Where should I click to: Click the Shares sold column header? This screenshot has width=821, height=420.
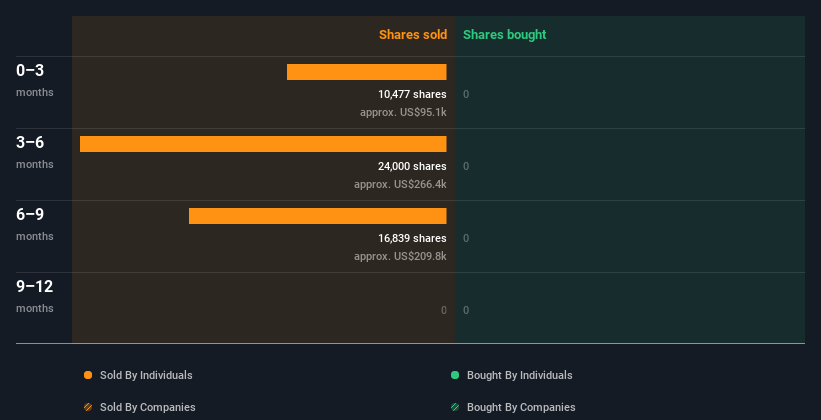(413, 35)
